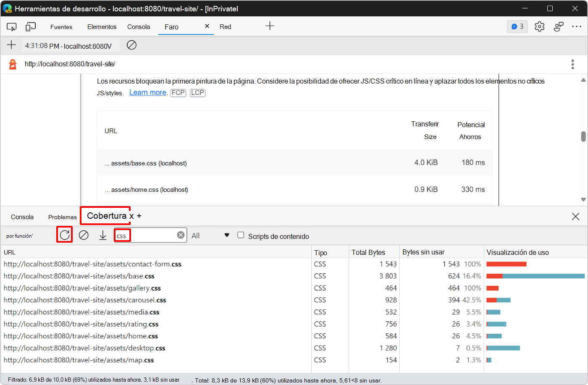This screenshot has width=588, height=385.
Task: Select the carousel.css coverage row
Action: click(x=294, y=300)
